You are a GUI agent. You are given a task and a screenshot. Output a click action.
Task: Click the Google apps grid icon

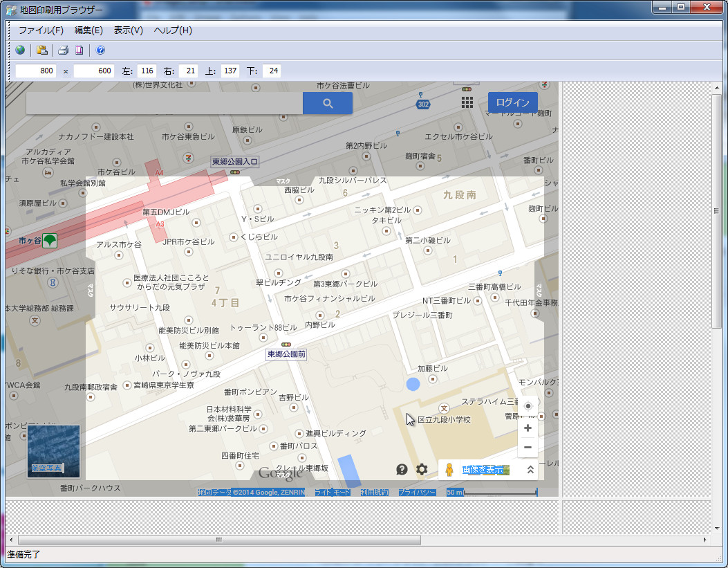[x=466, y=102]
